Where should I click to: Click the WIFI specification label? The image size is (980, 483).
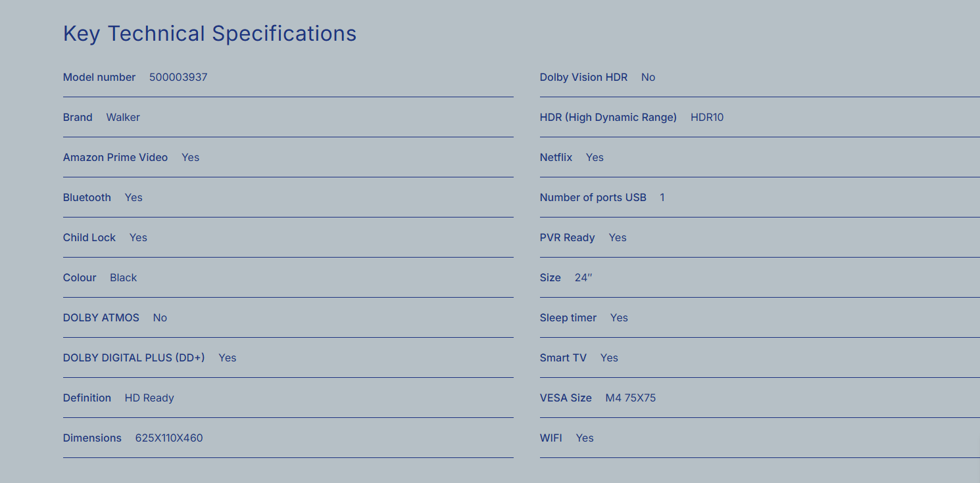click(551, 438)
